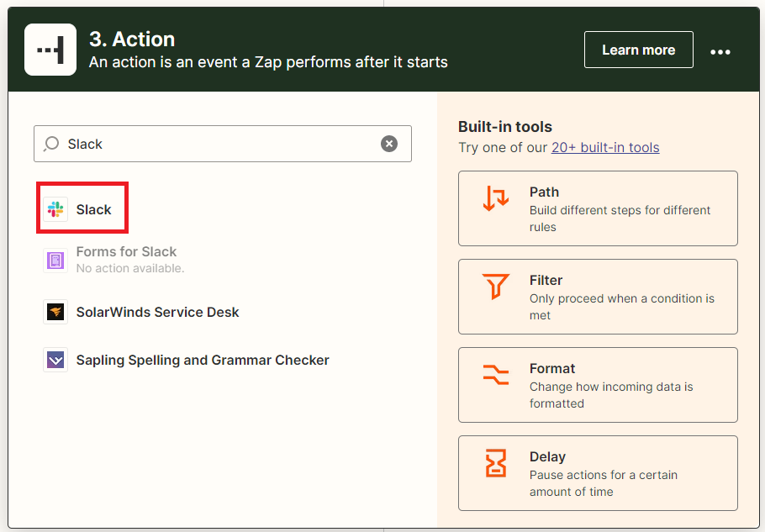Add a Delay built-in tool

[598, 473]
